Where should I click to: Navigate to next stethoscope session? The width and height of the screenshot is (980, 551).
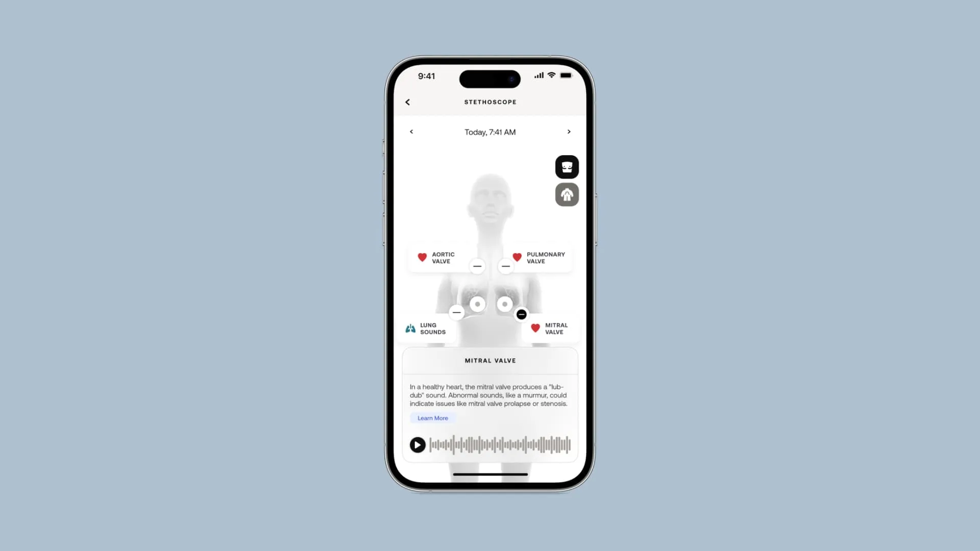568,132
